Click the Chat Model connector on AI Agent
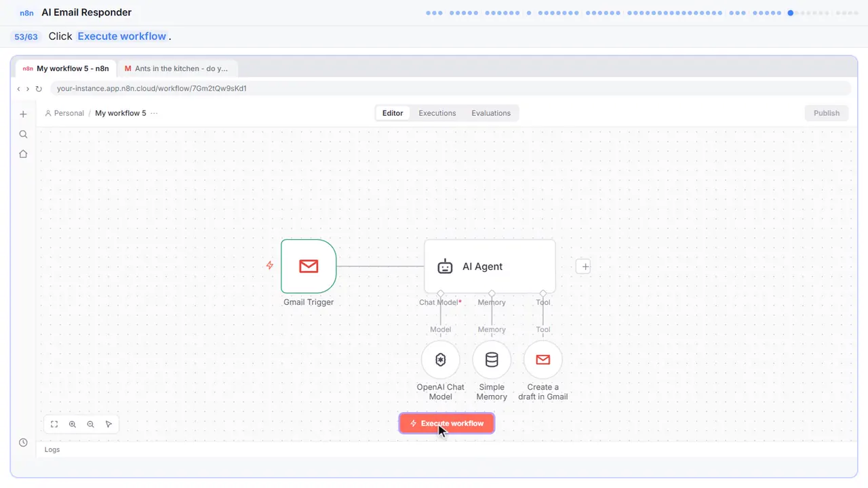Viewport: 868px width, 488px height. pos(441,293)
